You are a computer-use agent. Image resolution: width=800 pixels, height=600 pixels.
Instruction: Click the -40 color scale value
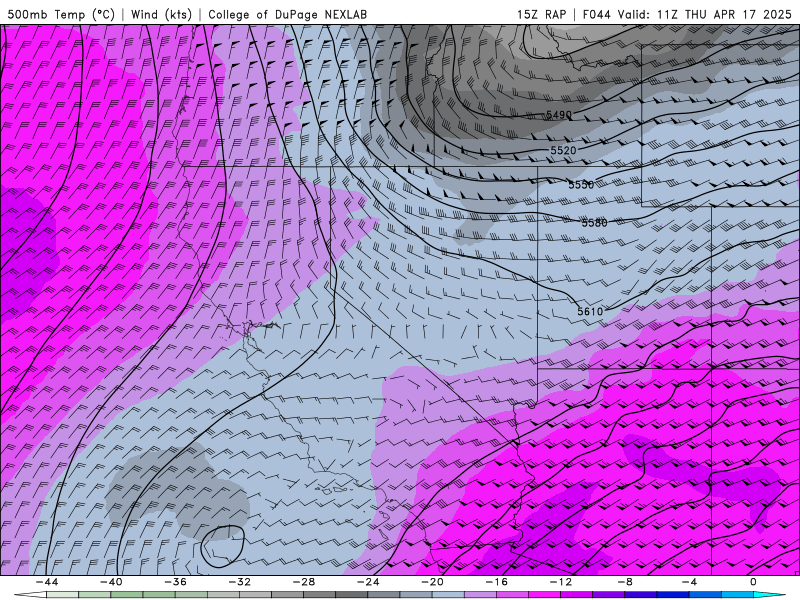111,582
